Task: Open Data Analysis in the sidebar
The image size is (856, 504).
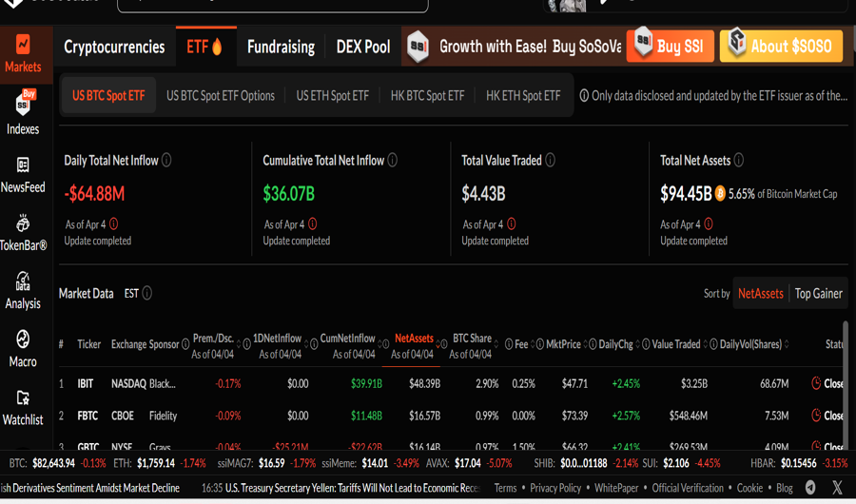Action: coord(23,291)
